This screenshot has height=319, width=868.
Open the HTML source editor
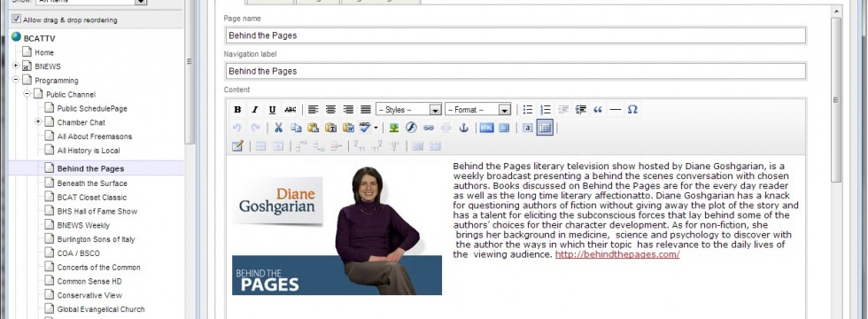coord(486,128)
